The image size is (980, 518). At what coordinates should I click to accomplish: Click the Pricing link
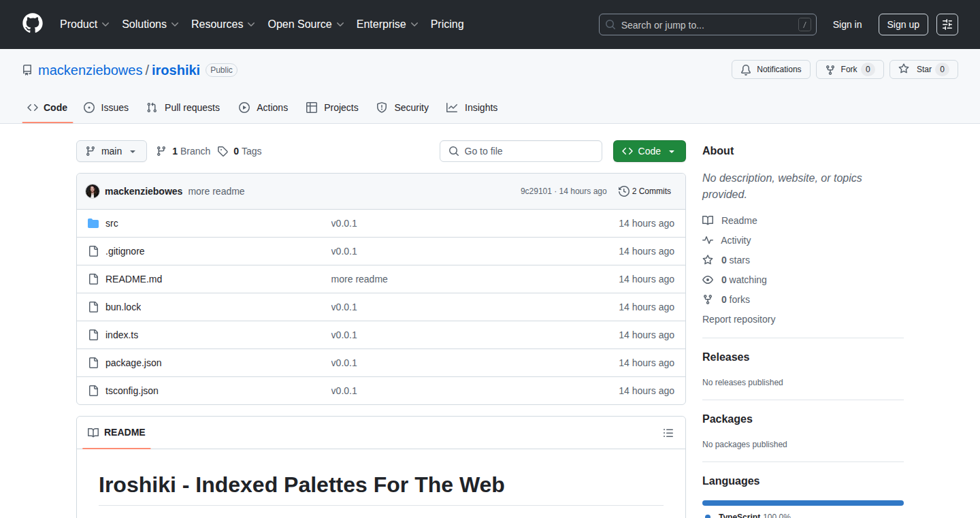tap(447, 25)
